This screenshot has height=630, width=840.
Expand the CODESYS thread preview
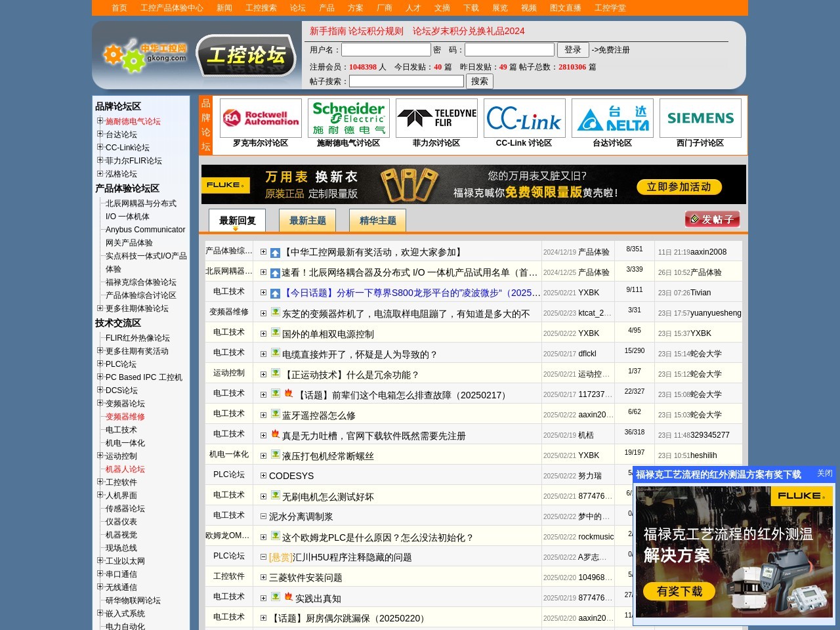tap(263, 476)
